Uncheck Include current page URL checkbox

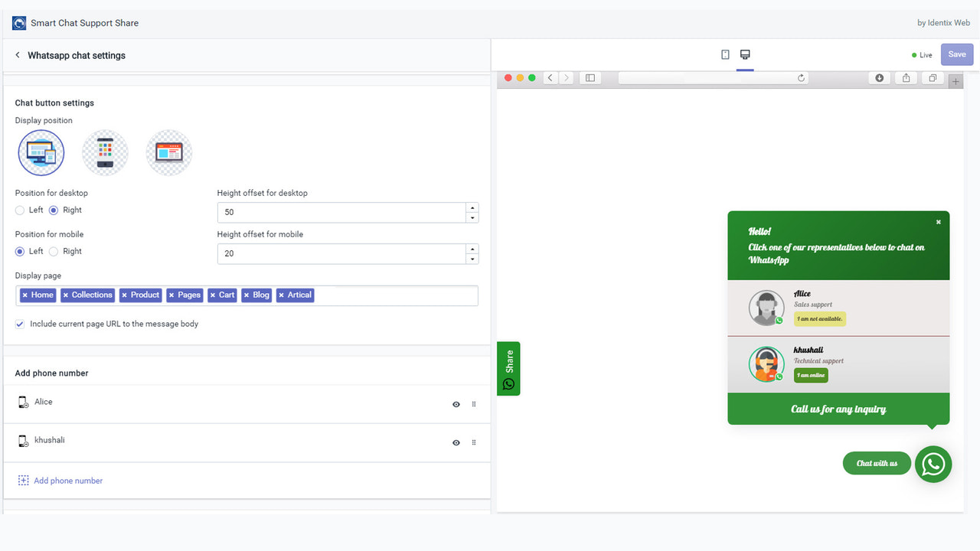[x=19, y=324]
